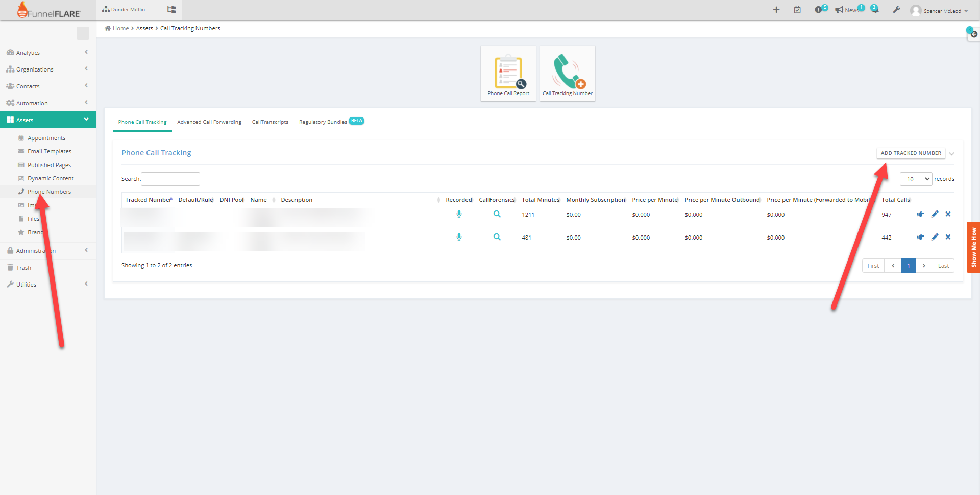Open the notifications bell icon
Screen dimensions: 980x495
pyautogui.click(x=875, y=9)
